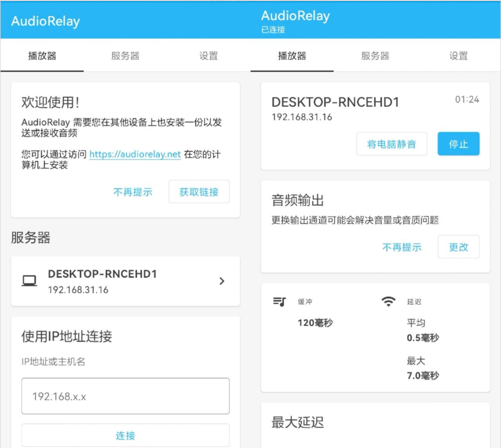Screen dimensions: 501x448
Task: Open the https://audiorelay.net link
Action: click(x=135, y=154)
